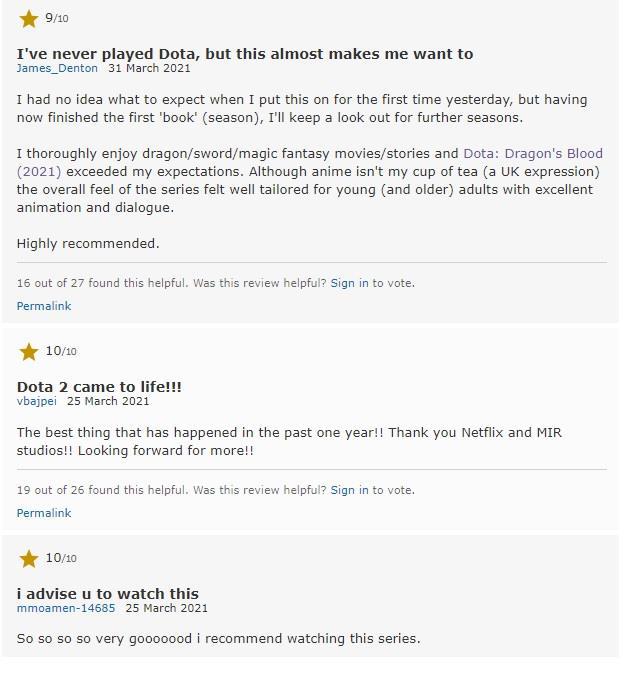Visit vbajpei's user profile

(x=37, y=401)
